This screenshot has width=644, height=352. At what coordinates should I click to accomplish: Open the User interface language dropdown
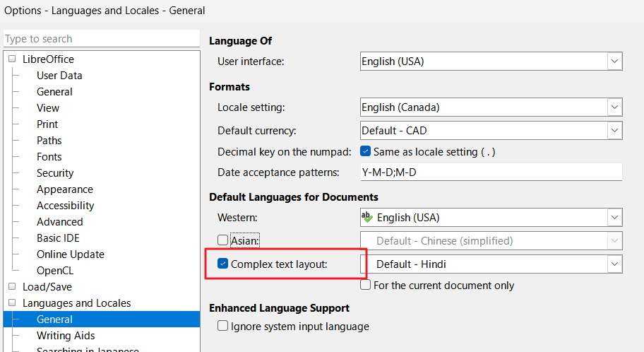point(614,61)
